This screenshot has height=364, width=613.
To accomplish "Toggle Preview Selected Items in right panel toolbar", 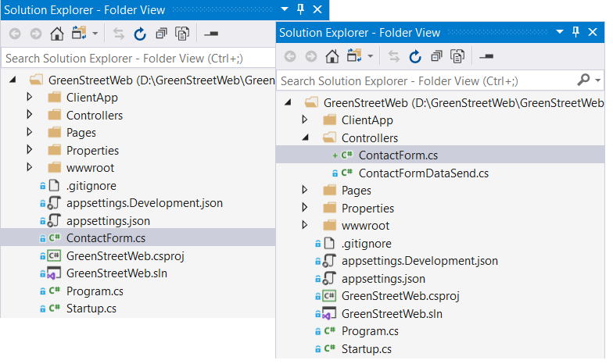I will point(486,56).
